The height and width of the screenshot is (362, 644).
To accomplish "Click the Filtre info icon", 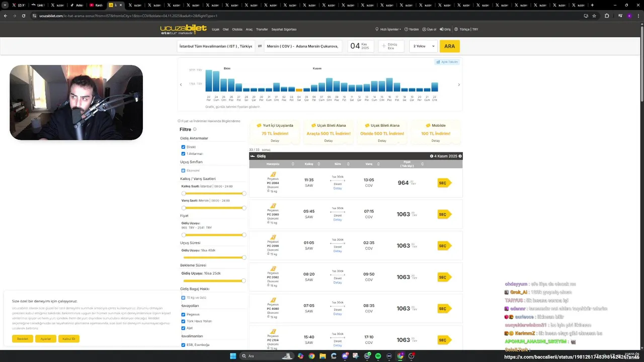I will tap(195, 129).
